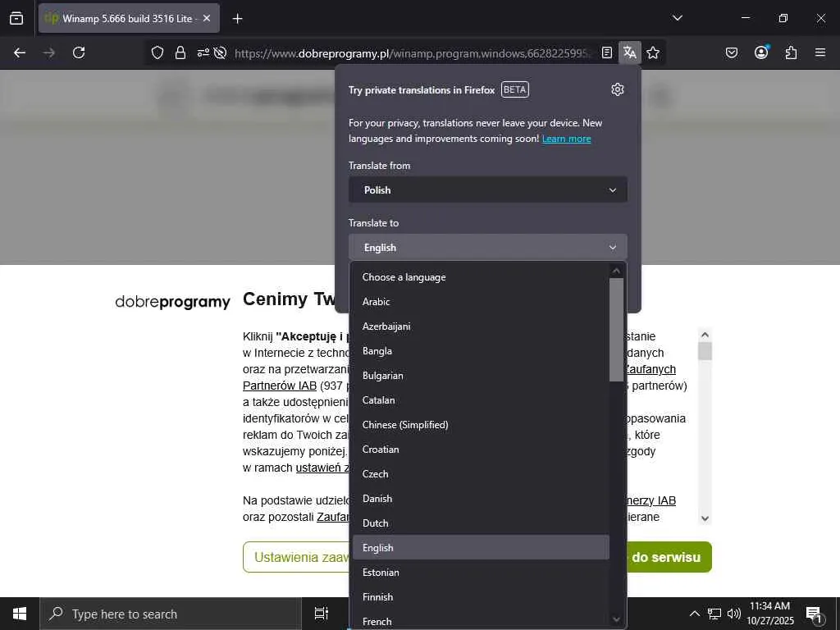Select Chinese (Simplified) from language list

point(481,425)
